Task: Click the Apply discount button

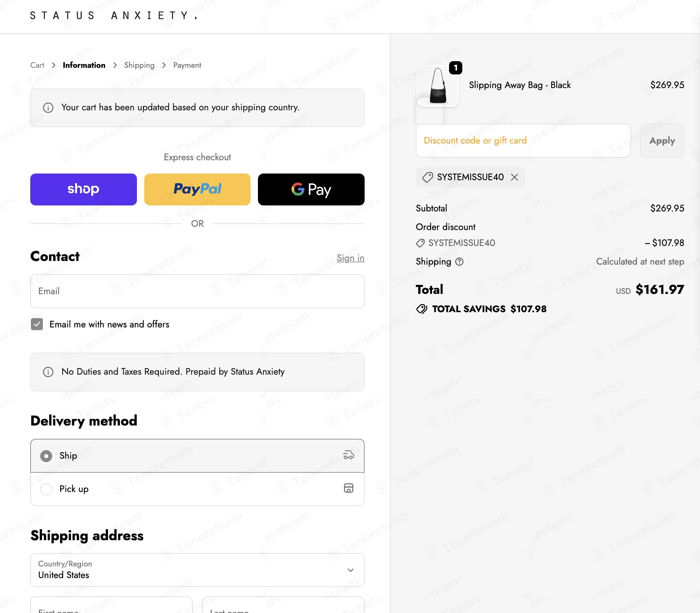Action: pyautogui.click(x=662, y=141)
